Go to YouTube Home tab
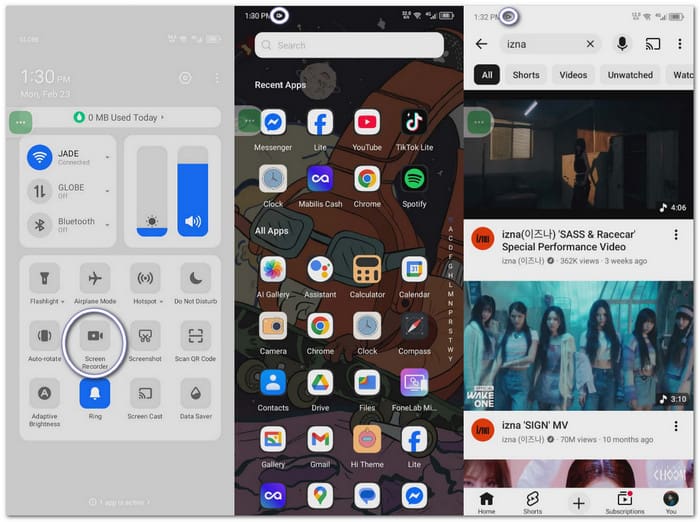The image size is (700, 522). pos(486,502)
